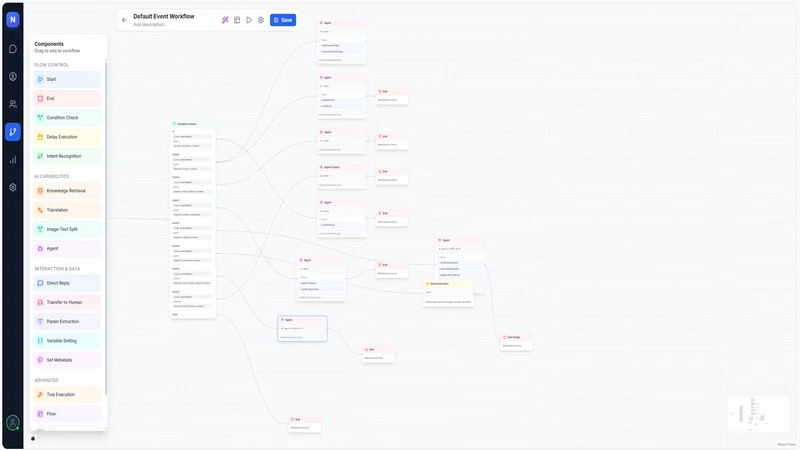Select the Variable Setting component
The image size is (800, 450).
67,341
